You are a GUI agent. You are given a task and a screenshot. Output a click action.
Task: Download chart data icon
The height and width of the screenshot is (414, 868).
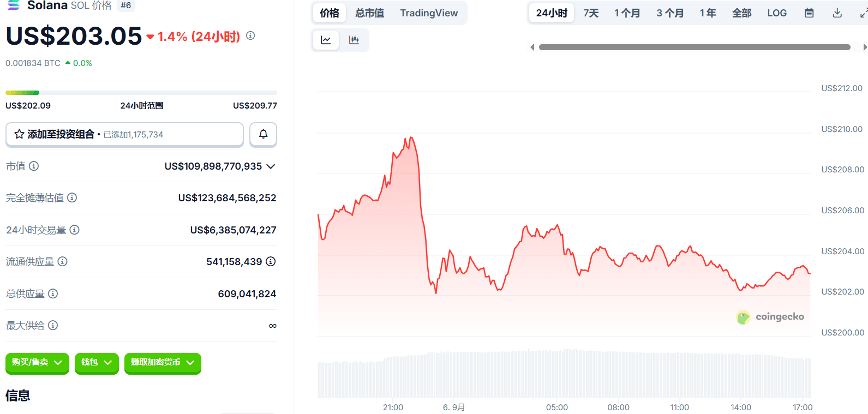[837, 13]
